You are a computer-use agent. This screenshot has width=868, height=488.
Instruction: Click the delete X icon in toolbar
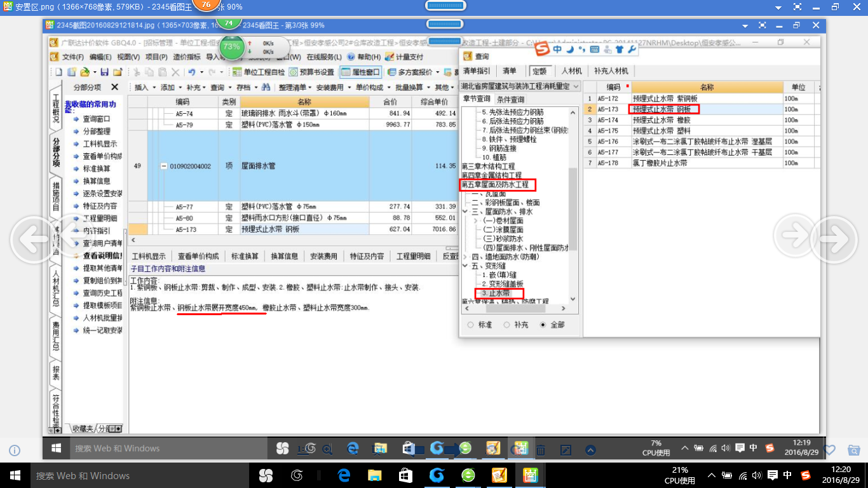point(176,72)
